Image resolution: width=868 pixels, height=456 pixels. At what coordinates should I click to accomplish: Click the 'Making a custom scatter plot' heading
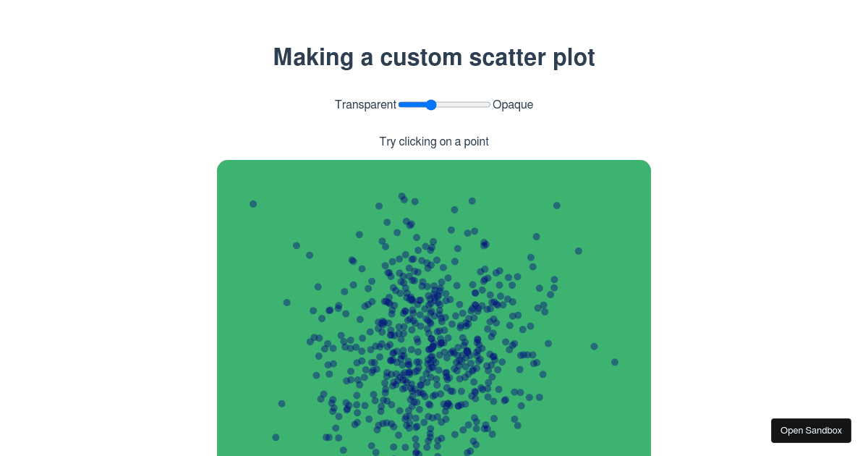(434, 57)
